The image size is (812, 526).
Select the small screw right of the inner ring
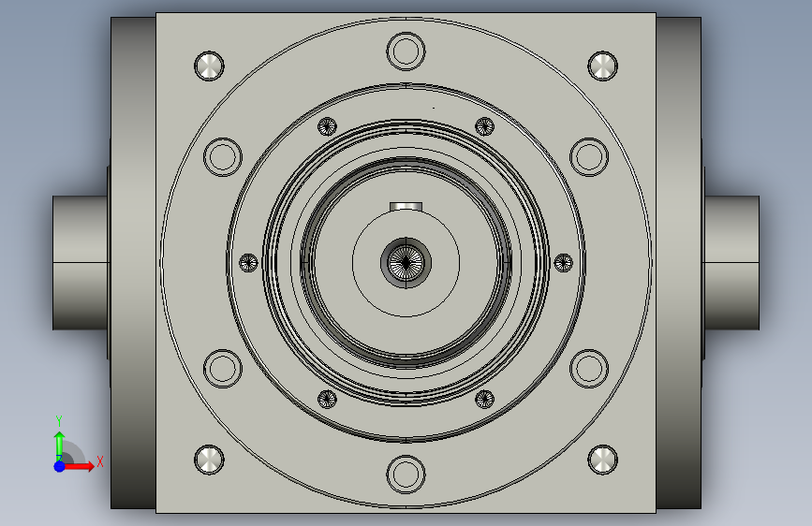(x=564, y=263)
